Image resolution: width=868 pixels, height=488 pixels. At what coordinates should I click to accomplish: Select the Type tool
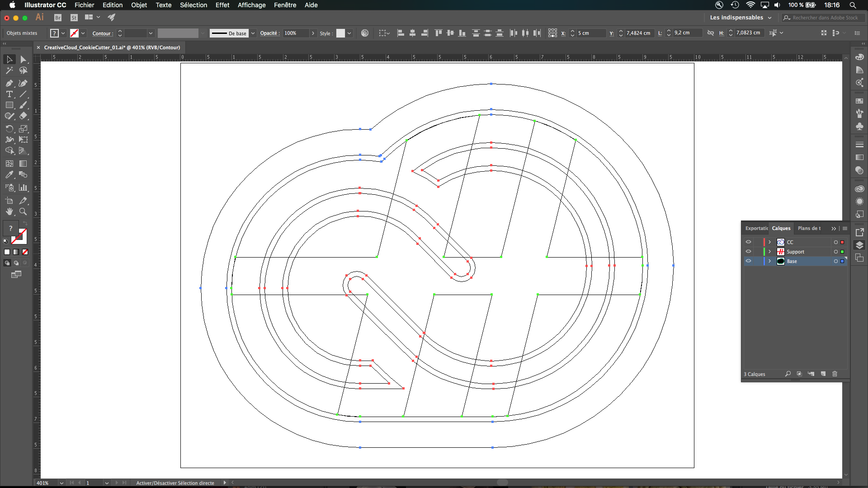pos(9,94)
